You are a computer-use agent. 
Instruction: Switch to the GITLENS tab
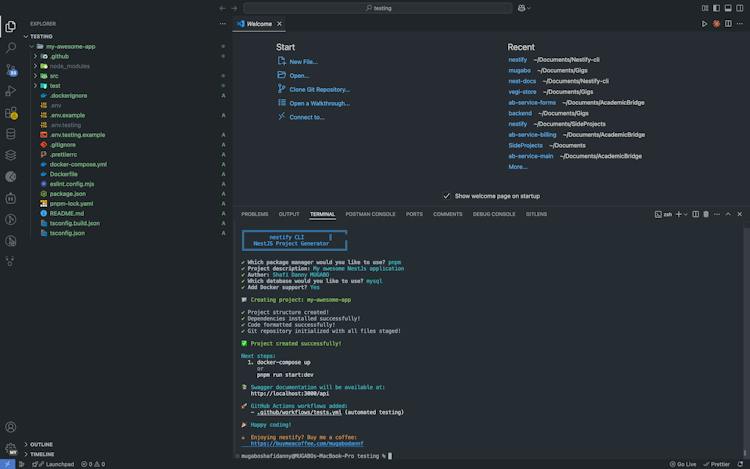[x=536, y=214]
